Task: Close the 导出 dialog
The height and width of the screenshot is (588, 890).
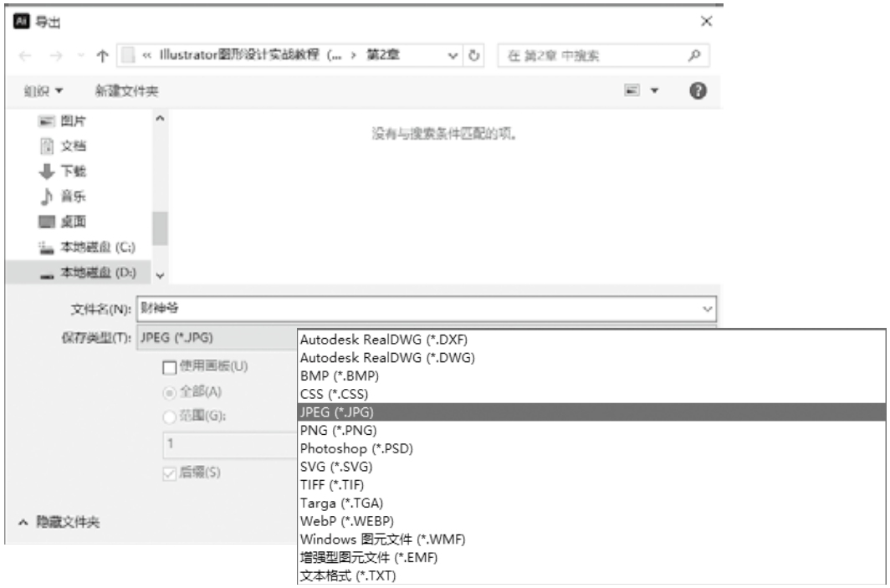Action: click(706, 22)
